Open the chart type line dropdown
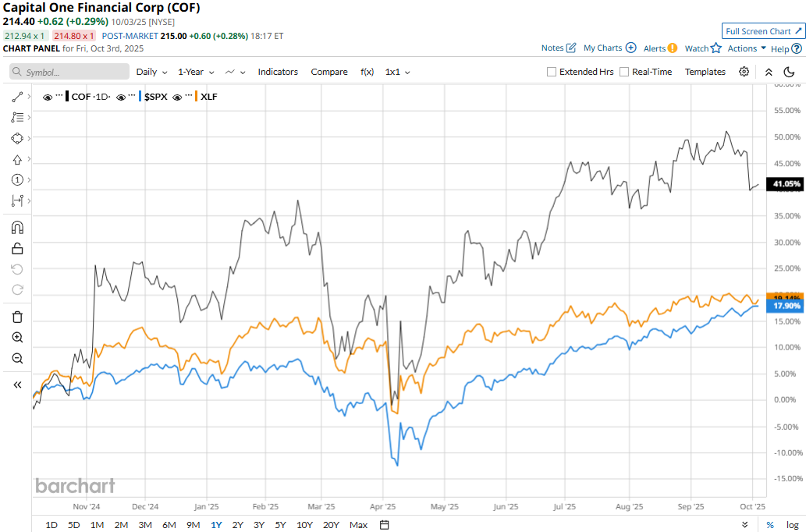This screenshot has width=806, height=532. tap(236, 72)
